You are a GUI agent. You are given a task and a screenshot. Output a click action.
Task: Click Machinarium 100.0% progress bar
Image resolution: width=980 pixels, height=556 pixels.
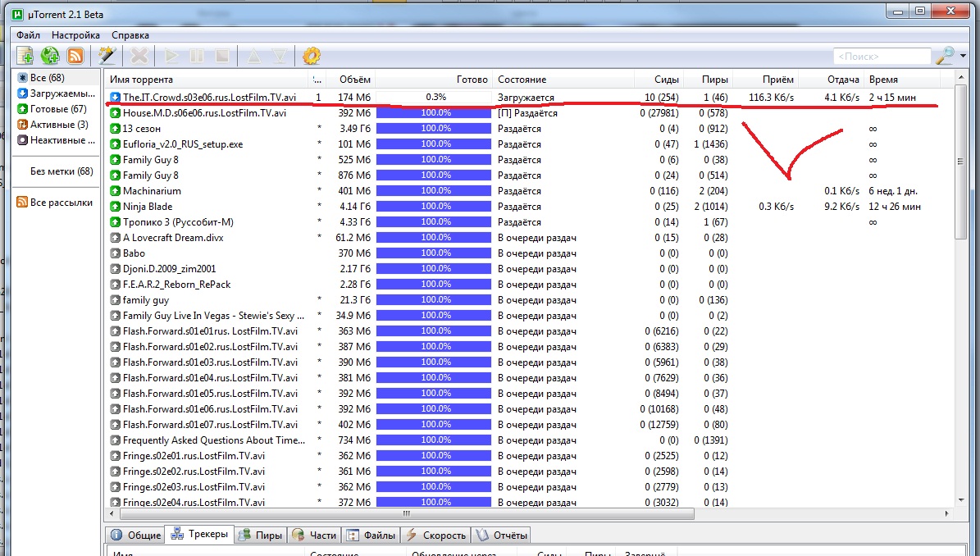point(434,191)
